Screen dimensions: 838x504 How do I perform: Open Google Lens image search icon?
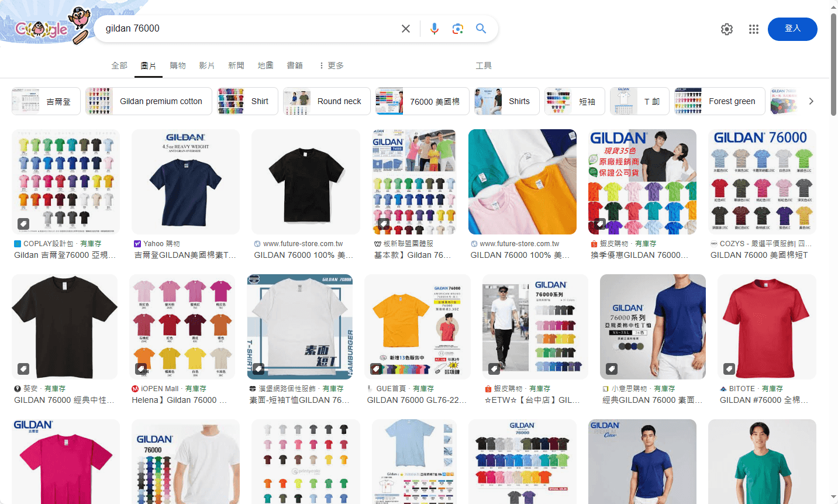[458, 29]
